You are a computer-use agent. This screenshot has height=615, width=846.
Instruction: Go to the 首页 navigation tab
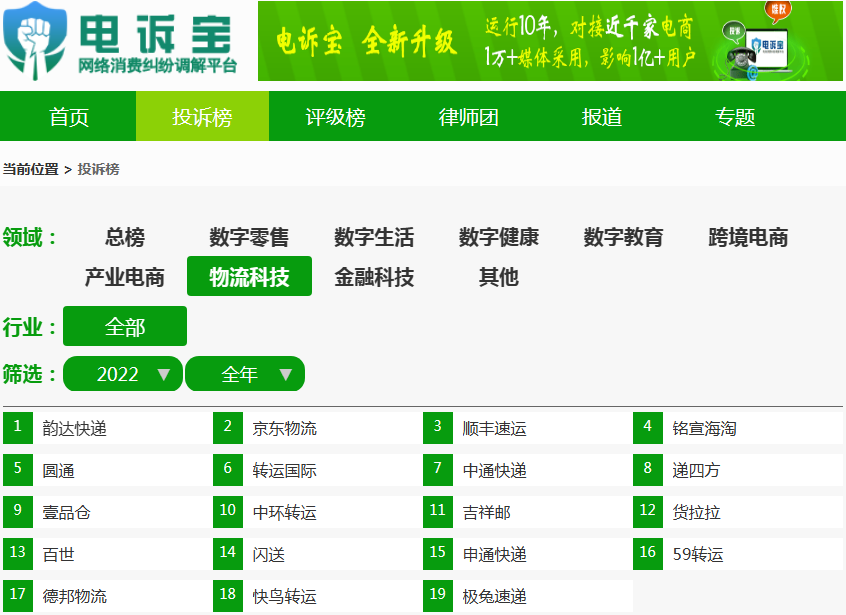(x=69, y=117)
